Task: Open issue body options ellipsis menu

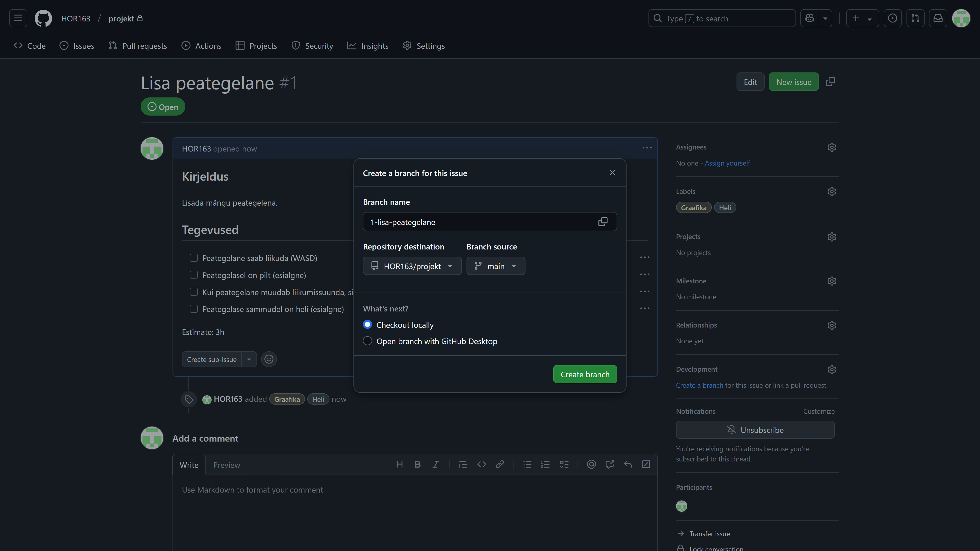Action: 647,148
